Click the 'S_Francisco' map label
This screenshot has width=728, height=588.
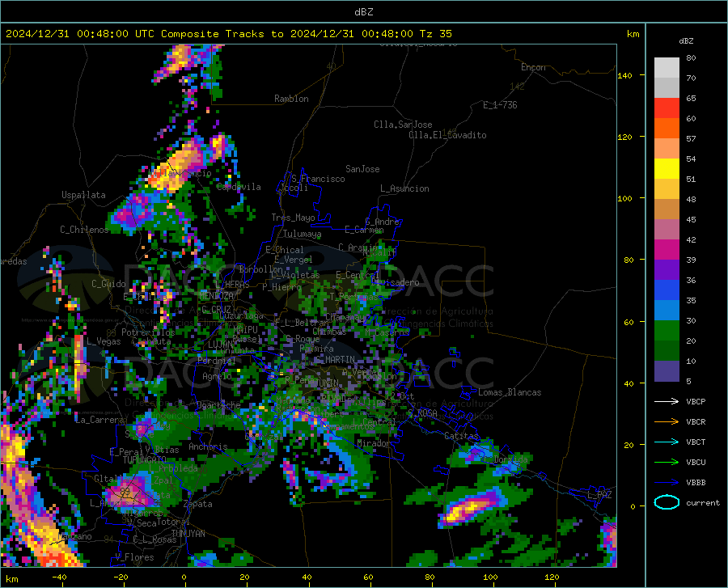319,179
